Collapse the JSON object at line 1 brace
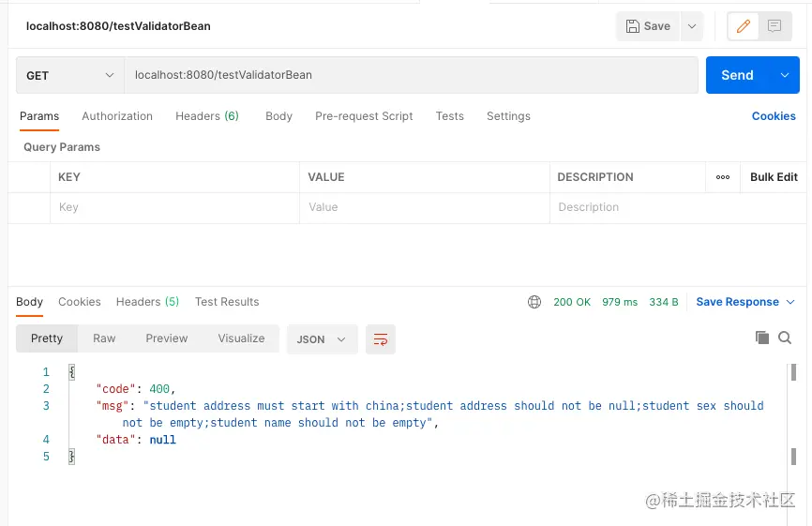 coord(72,371)
